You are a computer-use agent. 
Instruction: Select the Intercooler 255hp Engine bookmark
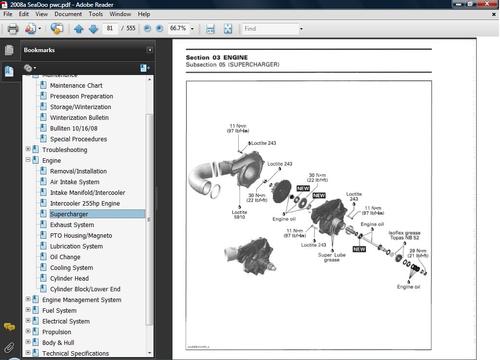point(85,203)
